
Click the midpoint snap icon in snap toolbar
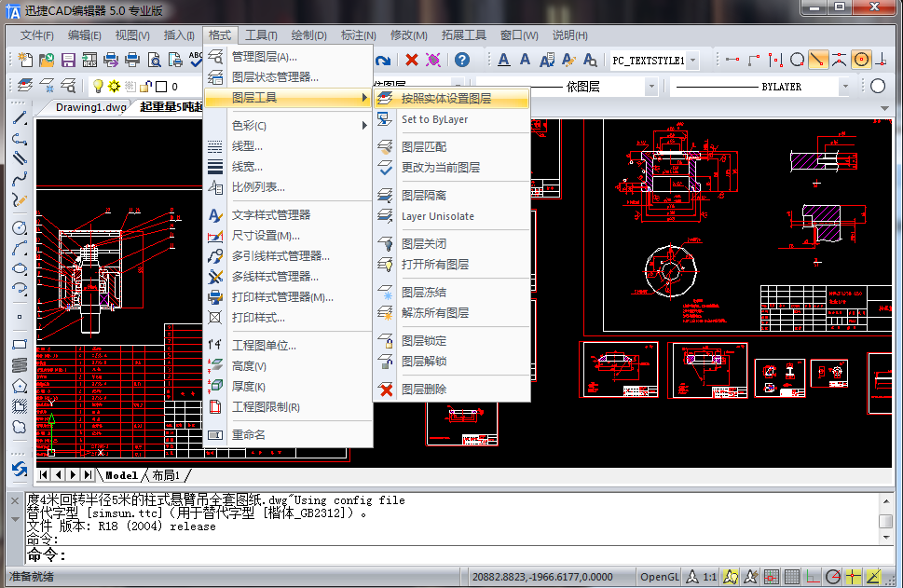coord(775,60)
